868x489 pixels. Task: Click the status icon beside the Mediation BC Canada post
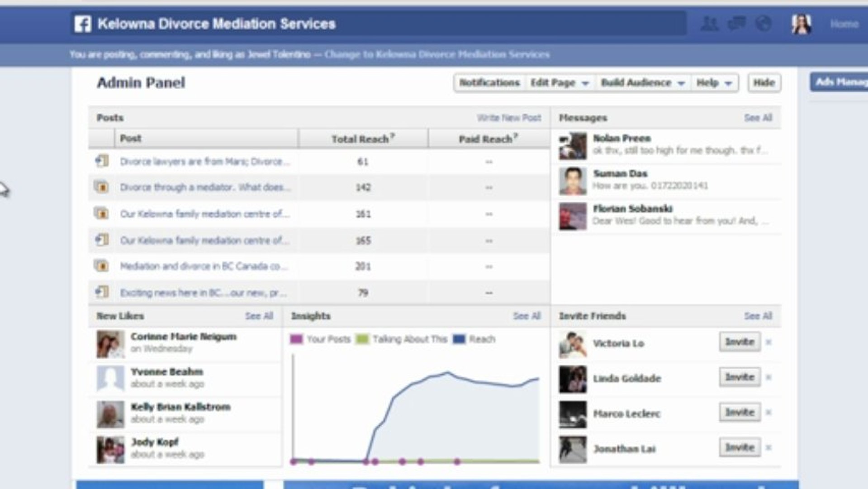(x=103, y=266)
